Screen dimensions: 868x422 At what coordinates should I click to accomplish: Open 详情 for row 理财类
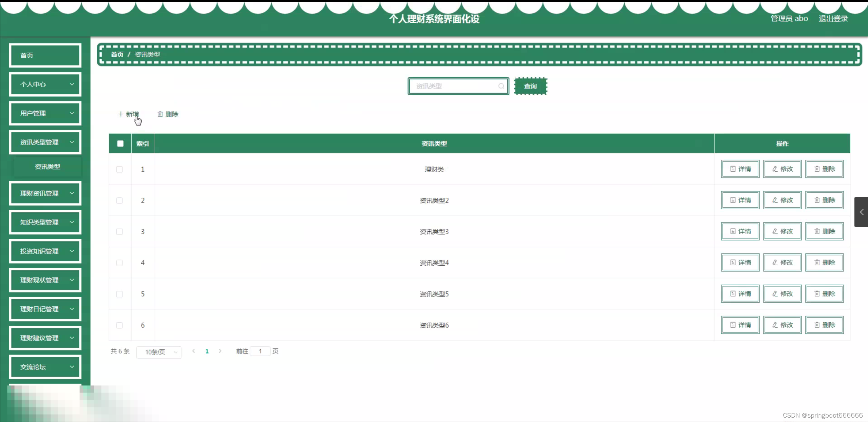[740, 169]
